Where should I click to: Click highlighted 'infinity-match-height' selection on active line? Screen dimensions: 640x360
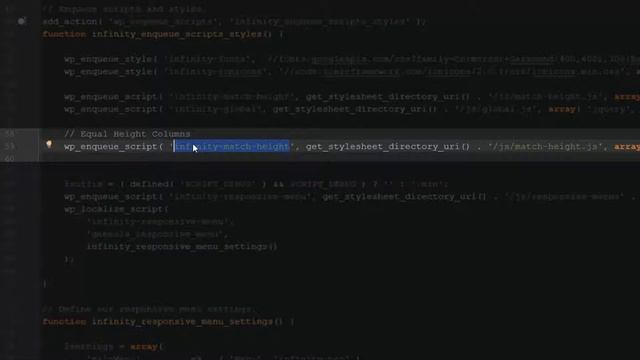pyautogui.click(x=232, y=146)
